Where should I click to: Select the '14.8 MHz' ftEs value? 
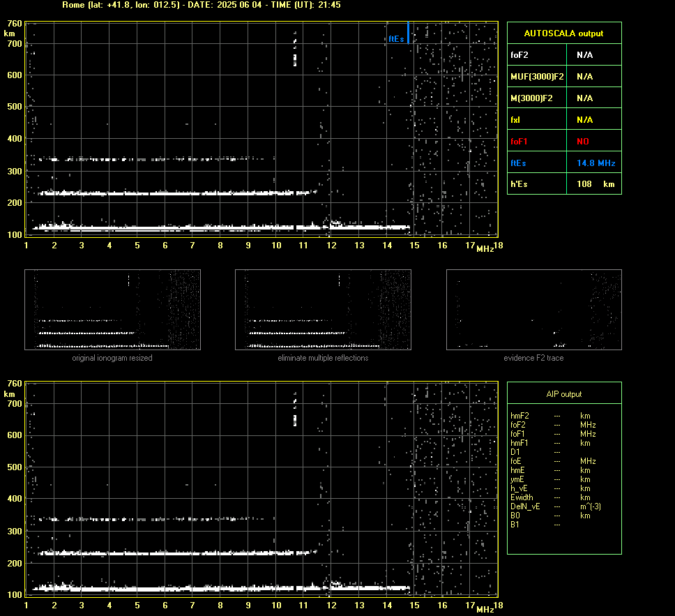(x=596, y=163)
